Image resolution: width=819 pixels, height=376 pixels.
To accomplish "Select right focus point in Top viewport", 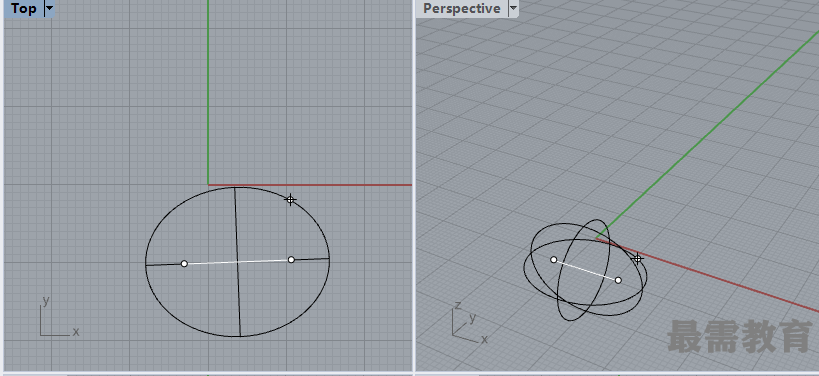I will click(291, 260).
